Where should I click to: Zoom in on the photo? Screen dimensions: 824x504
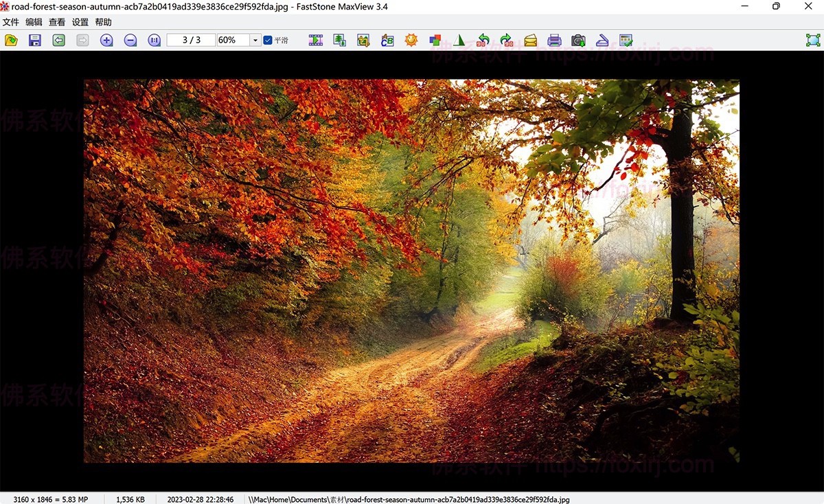pyautogui.click(x=106, y=40)
